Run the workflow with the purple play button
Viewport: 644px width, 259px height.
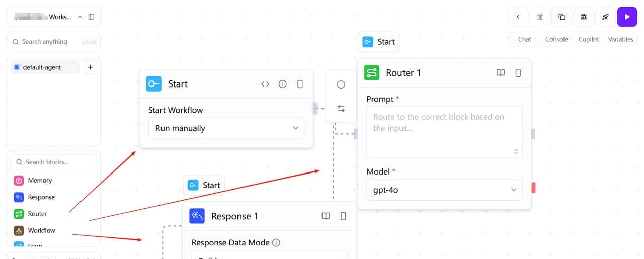[627, 17]
